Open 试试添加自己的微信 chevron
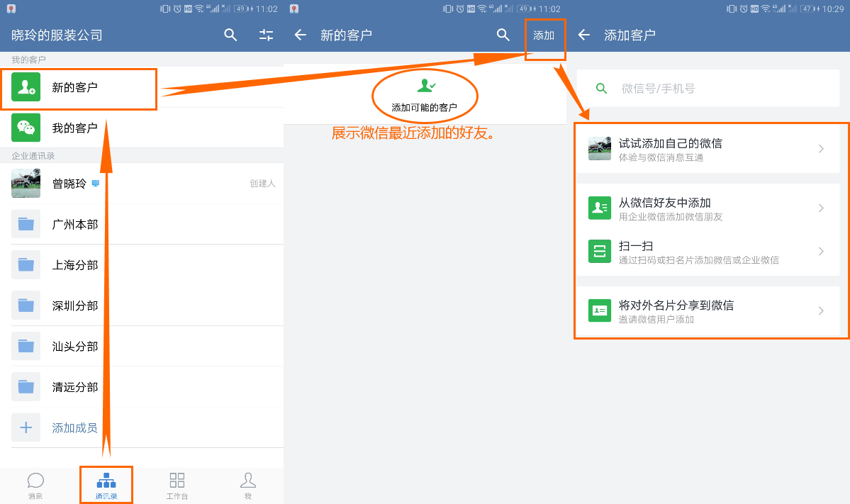The height and width of the screenshot is (504, 850). click(x=821, y=148)
